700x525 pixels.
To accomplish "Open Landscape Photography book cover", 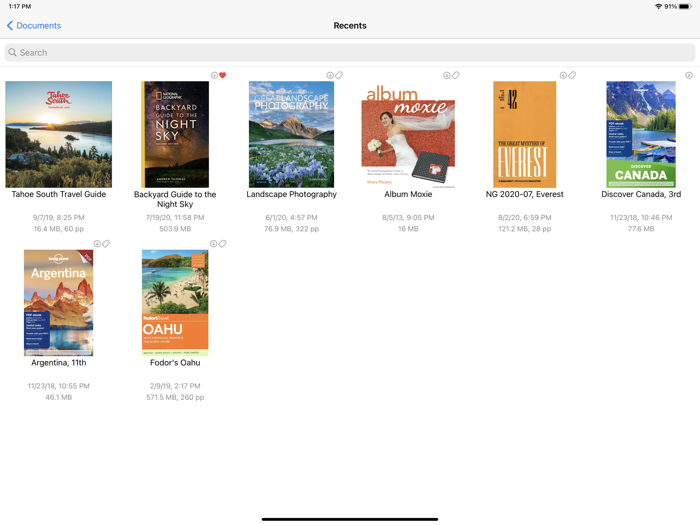I will coord(291,134).
